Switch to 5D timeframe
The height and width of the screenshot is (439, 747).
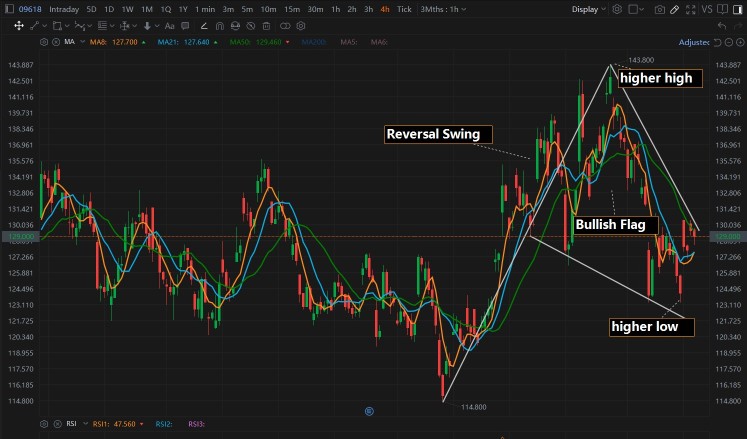(91, 9)
